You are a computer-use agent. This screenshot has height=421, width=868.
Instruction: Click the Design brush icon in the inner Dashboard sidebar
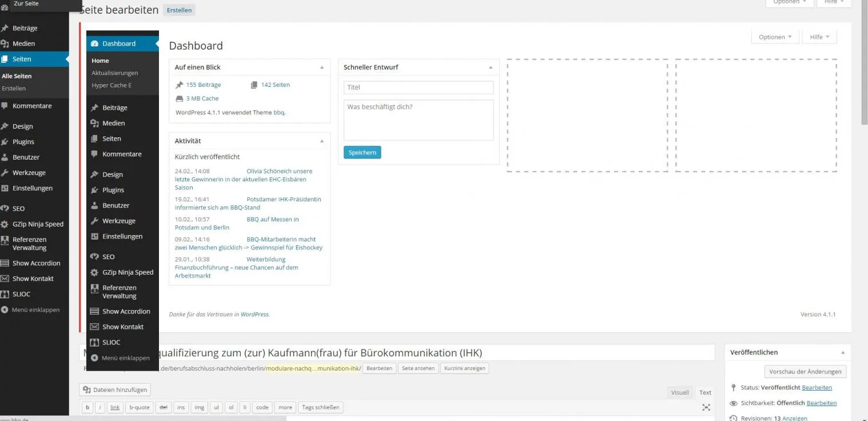95,174
